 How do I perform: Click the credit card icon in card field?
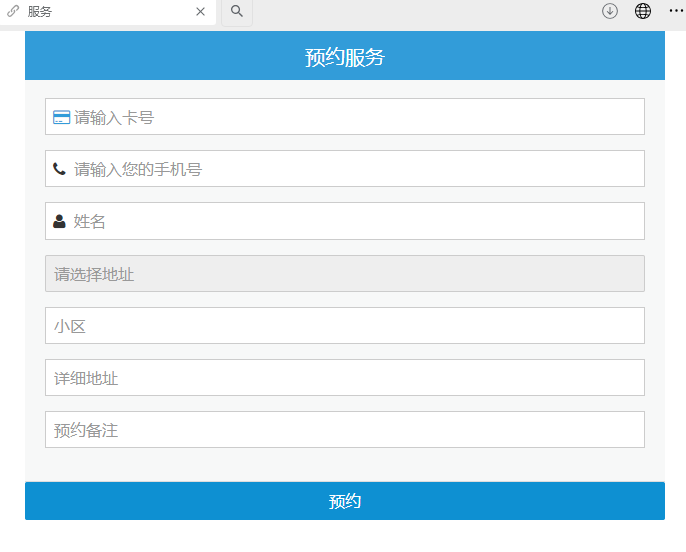[x=61, y=117]
